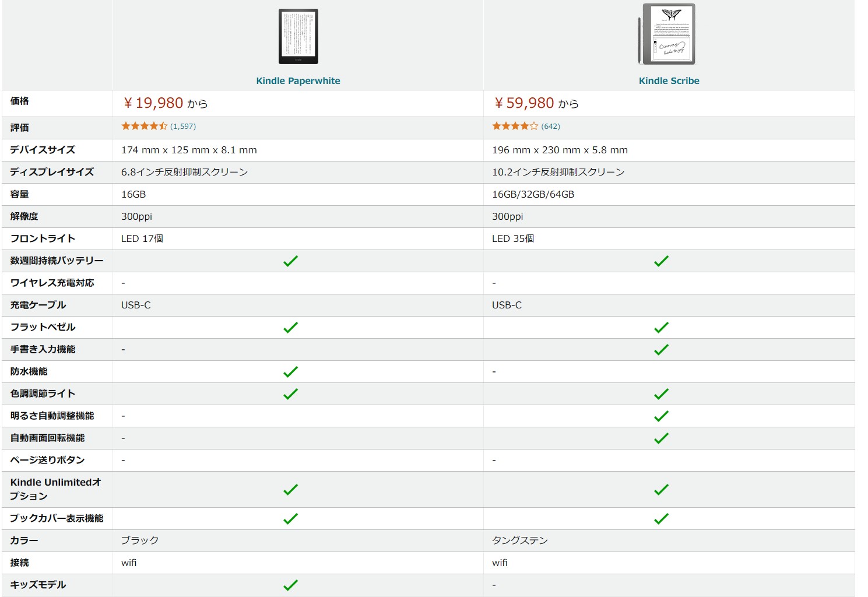This screenshot has width=868, height=597.
Task: Click Scribe checkmark for ブックカバー表示機能
Action: pyautogui.click(x=661, y=518)
